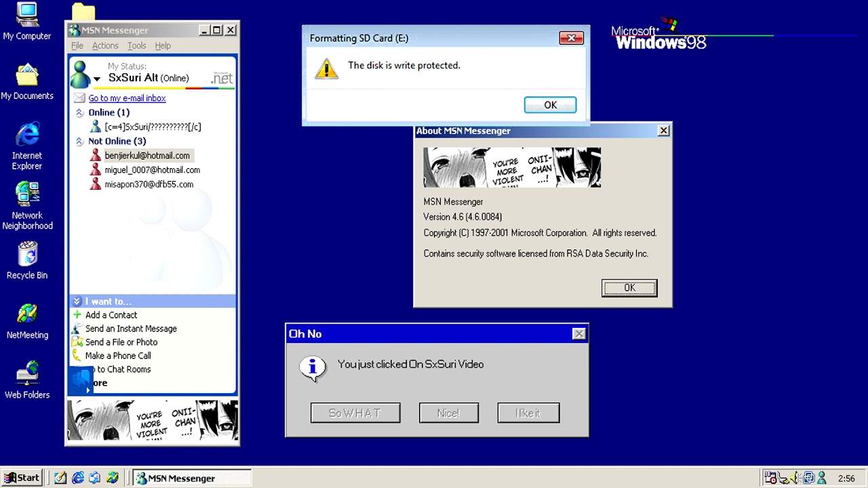Click the offline buddy icon for benjierkul@hotmail.com
The width and height of the screenshot is (868, 488).
point(96,155)
